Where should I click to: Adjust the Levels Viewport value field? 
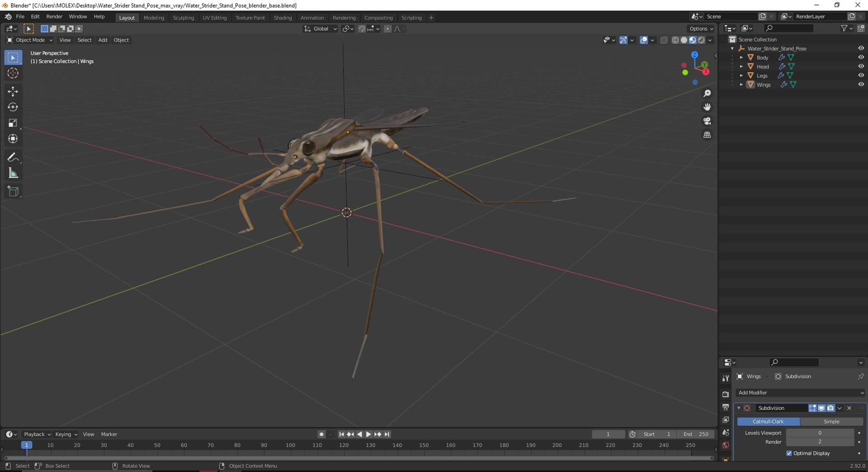coord(820,433)
